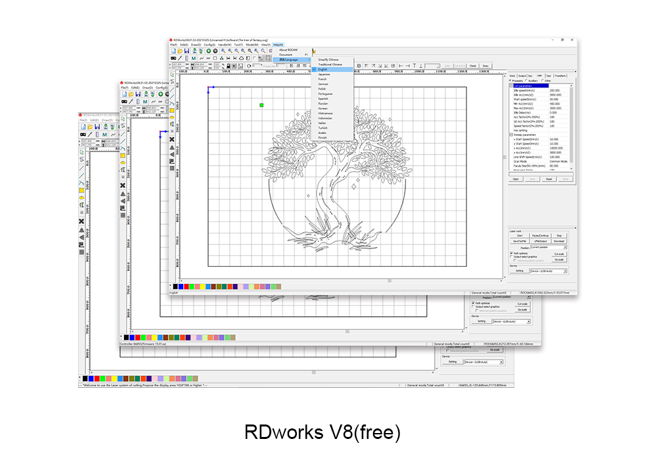Choose Japanese from the language list
The image size is (650, 469).
coord(324,75)
